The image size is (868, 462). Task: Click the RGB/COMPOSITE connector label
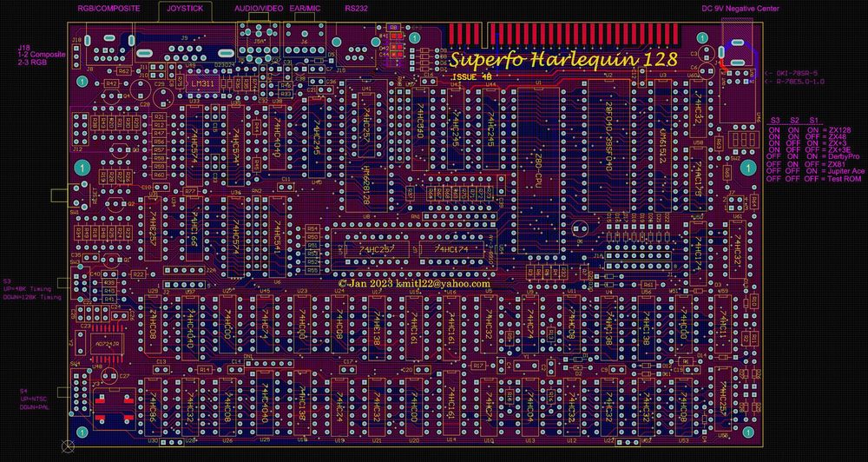[x=108, y=9]
